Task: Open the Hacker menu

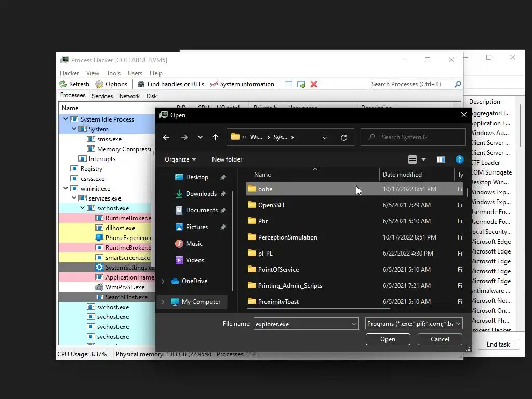Action: [69, 73]
